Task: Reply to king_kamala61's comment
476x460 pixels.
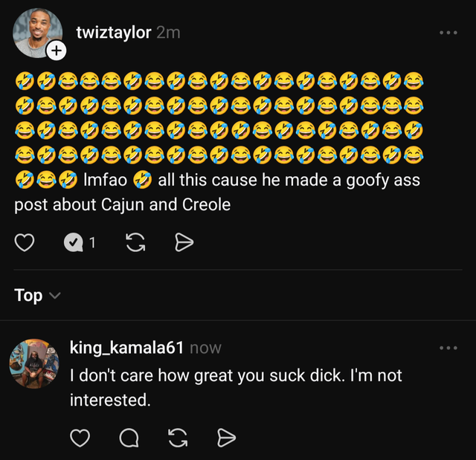Action: click(129, 439)
